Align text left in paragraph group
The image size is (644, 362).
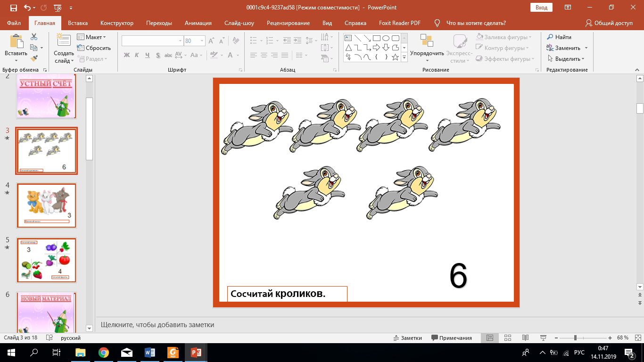tap(254, 55)
